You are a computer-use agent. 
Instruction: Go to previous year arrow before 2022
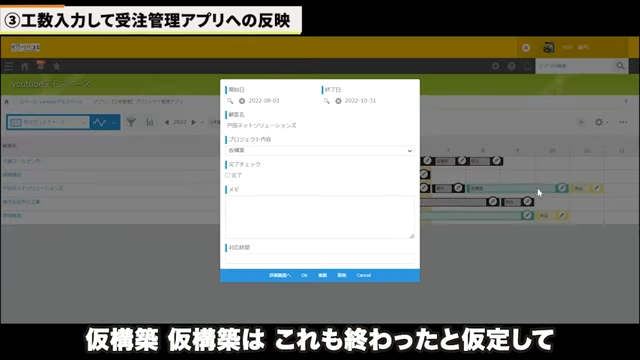click(167, 122)
